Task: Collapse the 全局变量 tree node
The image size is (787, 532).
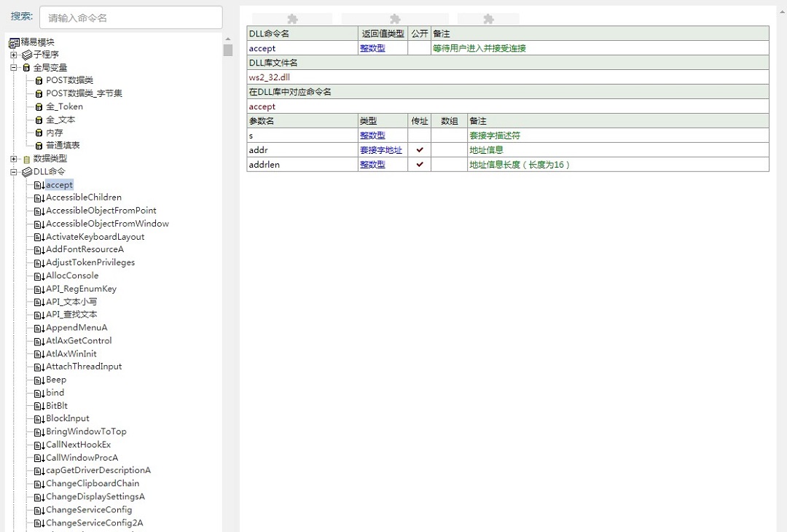Action: (x=14, y=67)
